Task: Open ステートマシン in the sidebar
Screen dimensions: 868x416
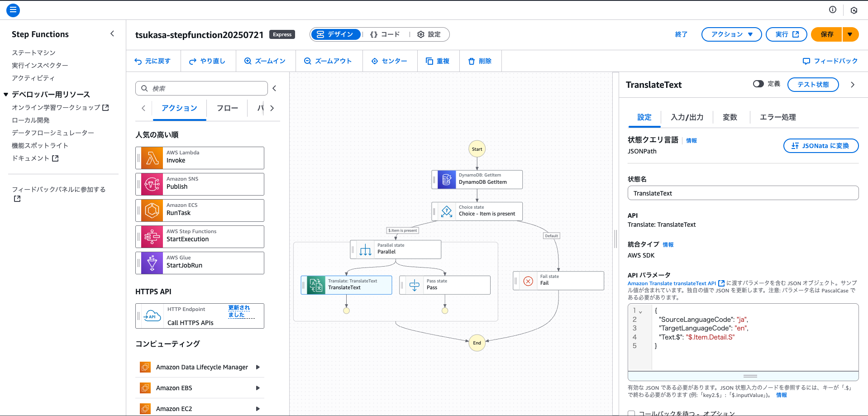Action: tap(33, 53)
